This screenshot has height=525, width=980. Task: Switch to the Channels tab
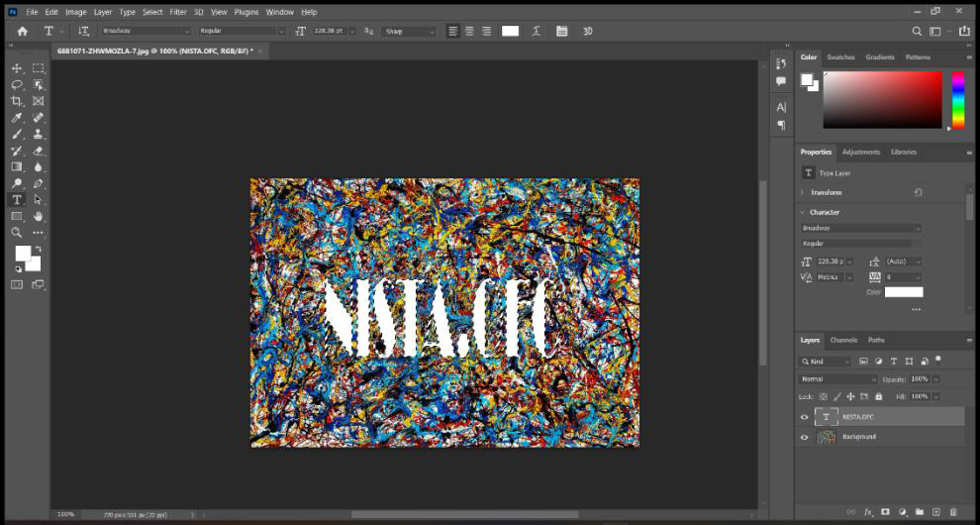(x=843, y=340)
